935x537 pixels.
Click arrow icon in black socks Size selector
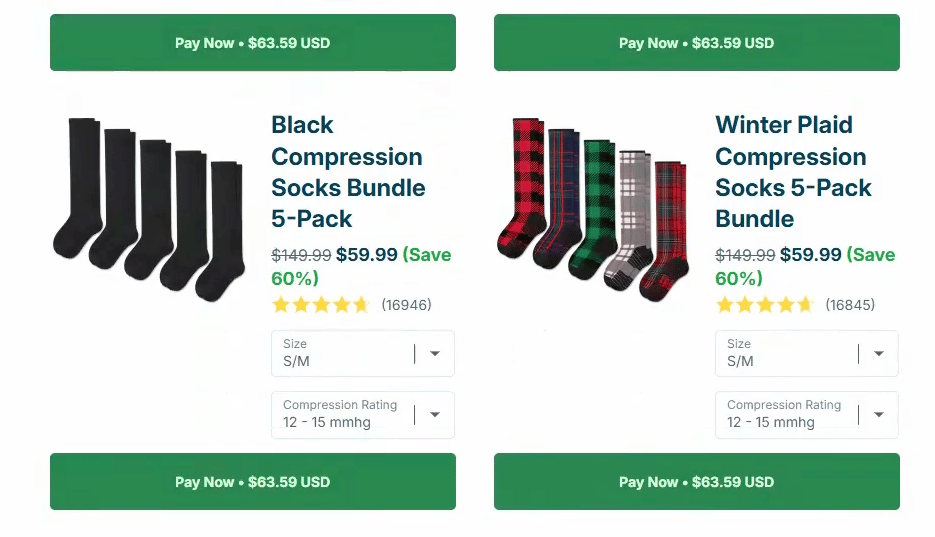(x=435, y=354)
